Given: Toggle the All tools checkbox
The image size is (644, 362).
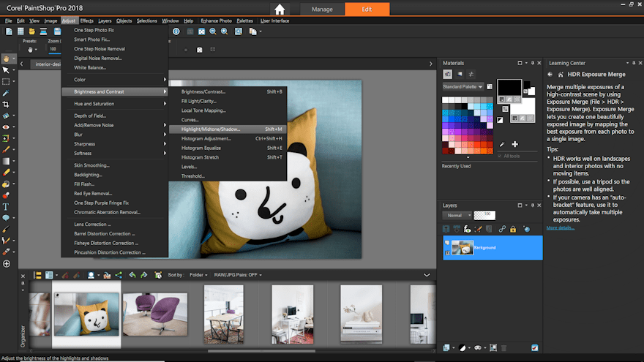Looking at the screenshot, I should 500,156.
